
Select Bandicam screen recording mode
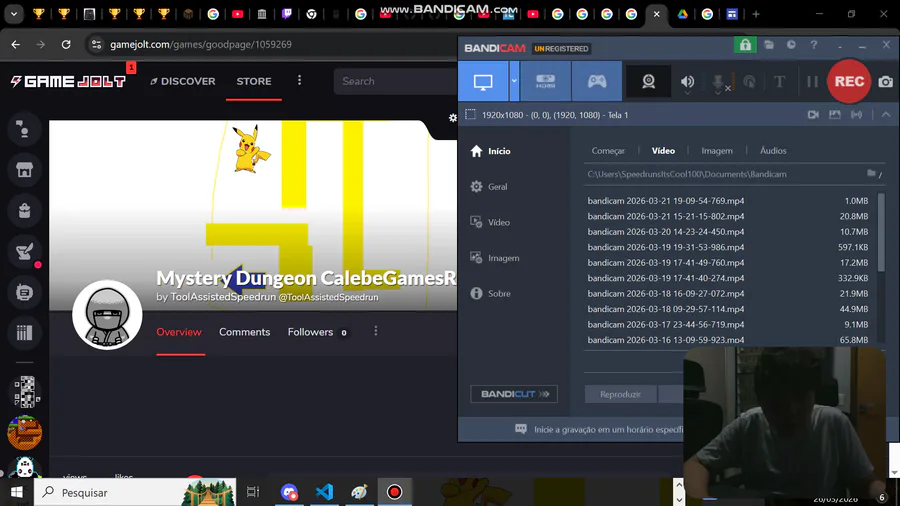pos(483,81)
